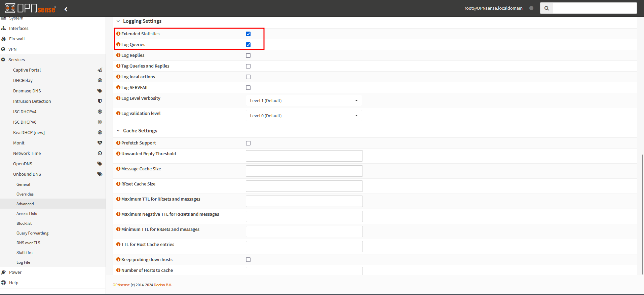Click the Captive Portal paper plane icon
The height and width of the screenshot is (295, 644).
[100, 70]
